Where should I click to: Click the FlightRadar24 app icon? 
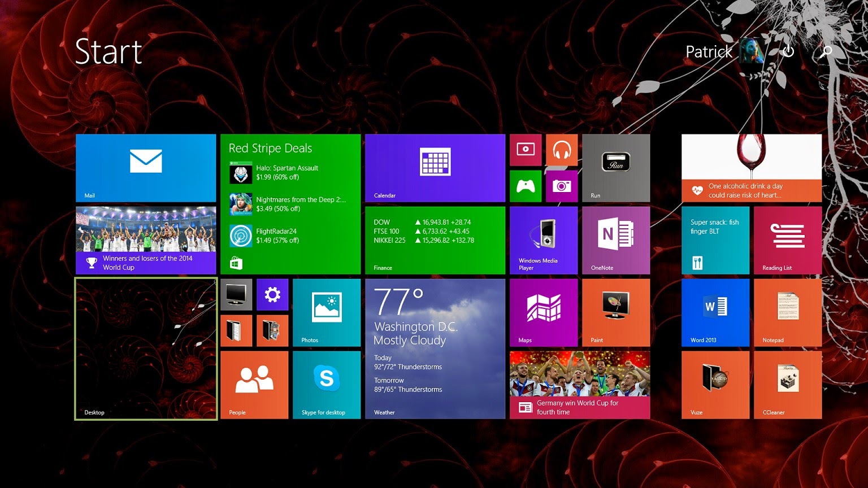pyautogui.click(x=241, y=236)
